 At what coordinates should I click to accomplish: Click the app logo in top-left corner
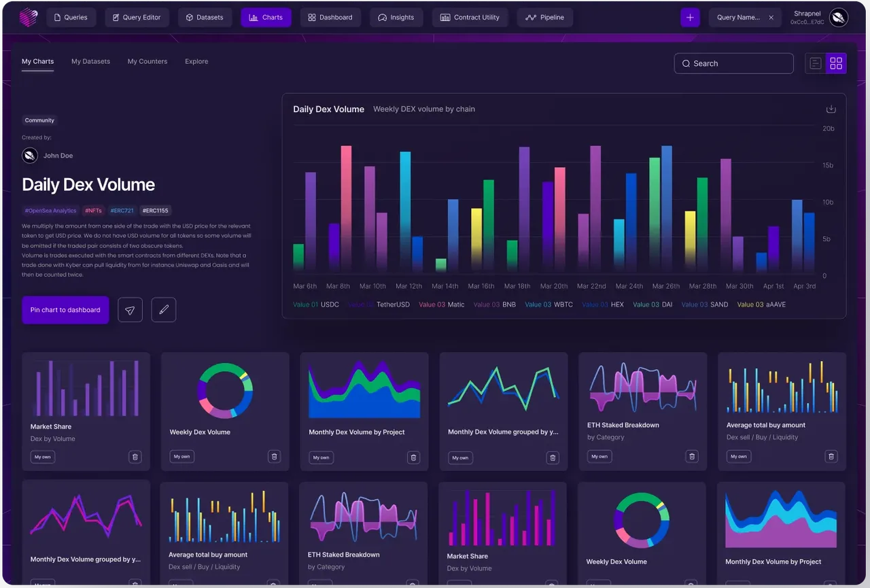(x=28, y=17)
